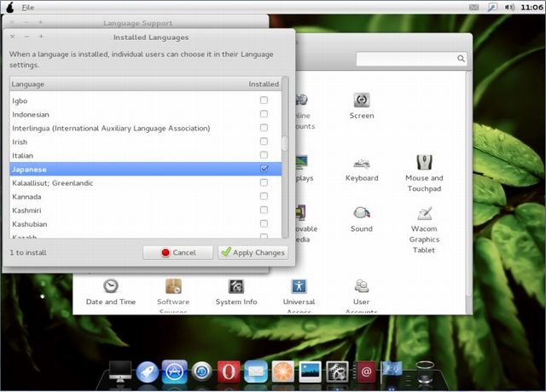Uncheck the Japanese installed checkbox
The width and height of the screenshot is (546, 392).
click(264, 169)
